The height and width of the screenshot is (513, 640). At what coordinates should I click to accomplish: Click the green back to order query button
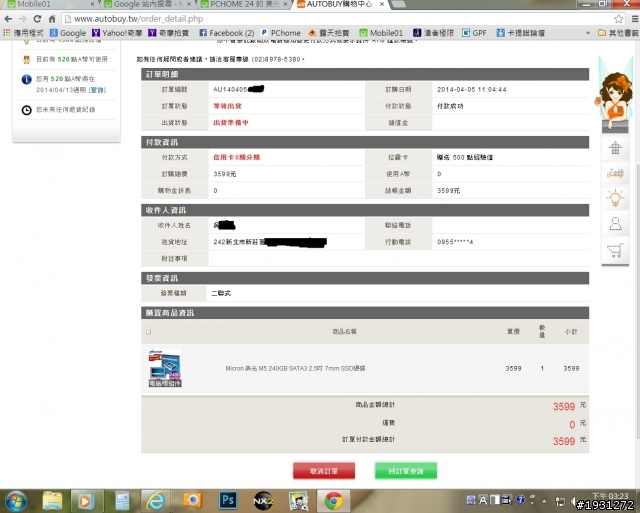[406, 471]
